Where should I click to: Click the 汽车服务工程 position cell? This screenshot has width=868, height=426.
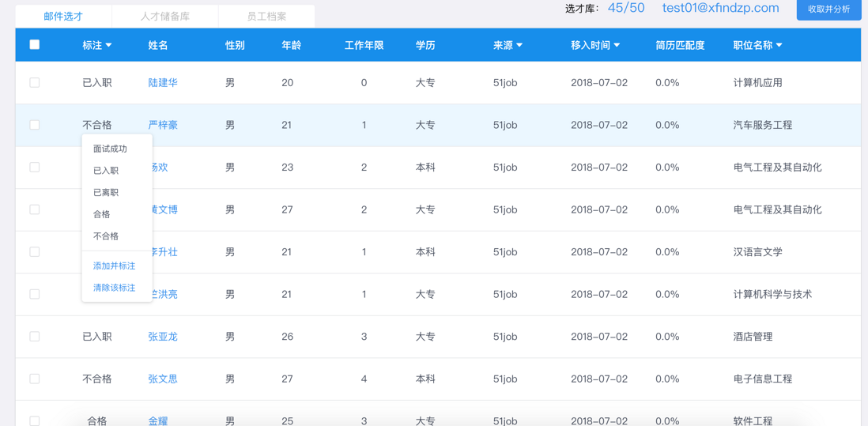coord(762,125)
